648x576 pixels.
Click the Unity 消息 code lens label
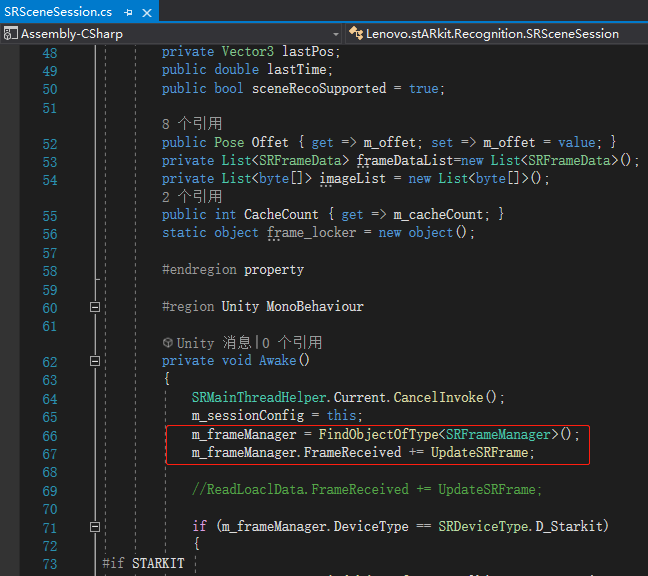pyautogui.click(x=214, y=343)
